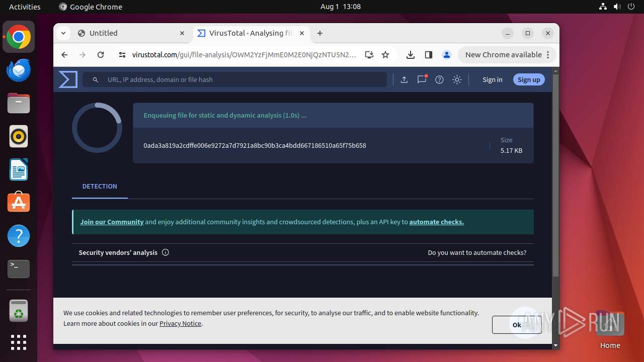Screen dimensions: 644x362
Task: Launch Google Chrome from the dock
Action: pos(19,37)
